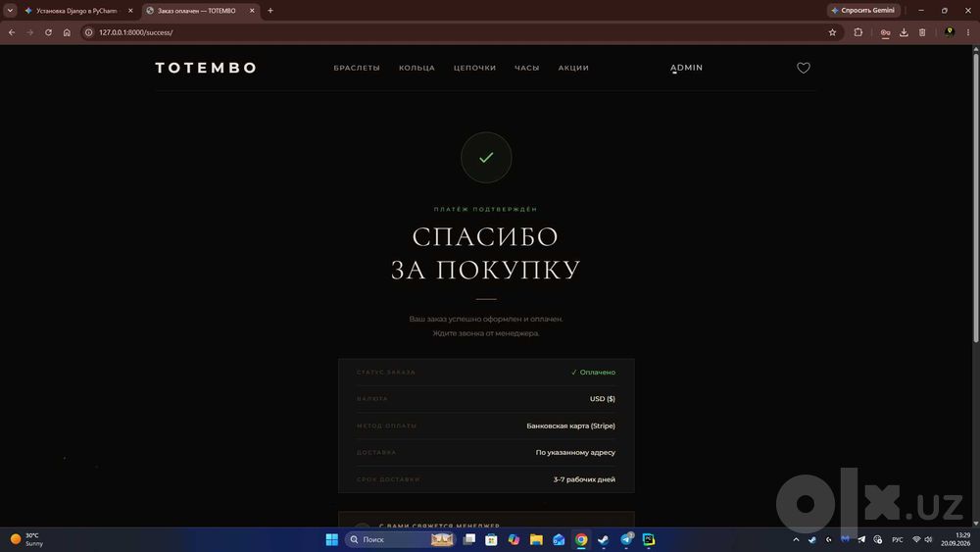Click the page vertical scrollbar
The height and width of the screenshot is (552, 980).
[x=976, y=197]
